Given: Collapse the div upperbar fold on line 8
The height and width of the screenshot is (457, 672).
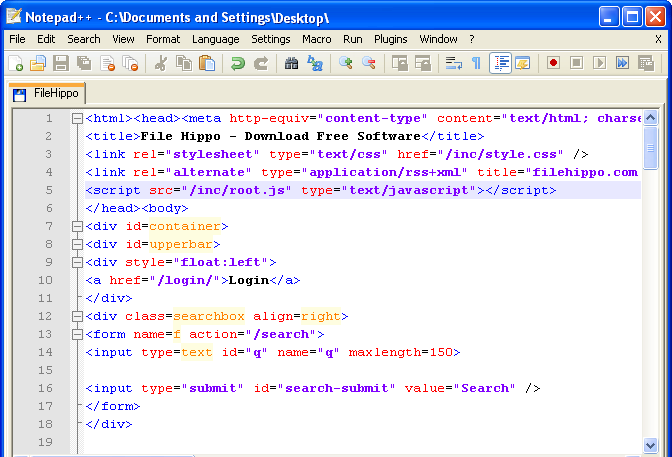Looking at the screenshot, I should coord(77,244).
